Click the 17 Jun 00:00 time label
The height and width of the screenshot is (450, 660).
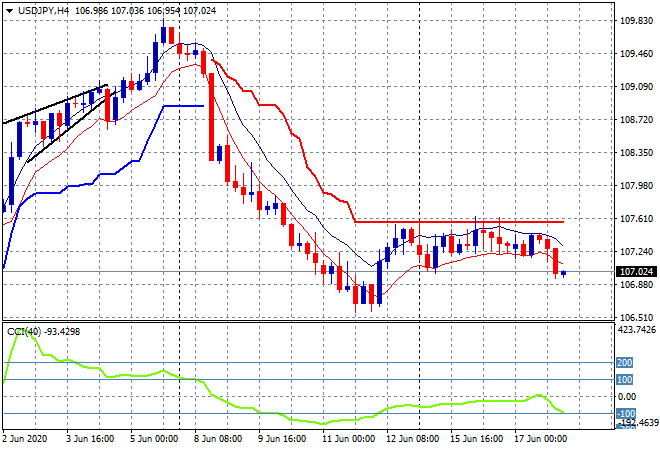[540, 439]
